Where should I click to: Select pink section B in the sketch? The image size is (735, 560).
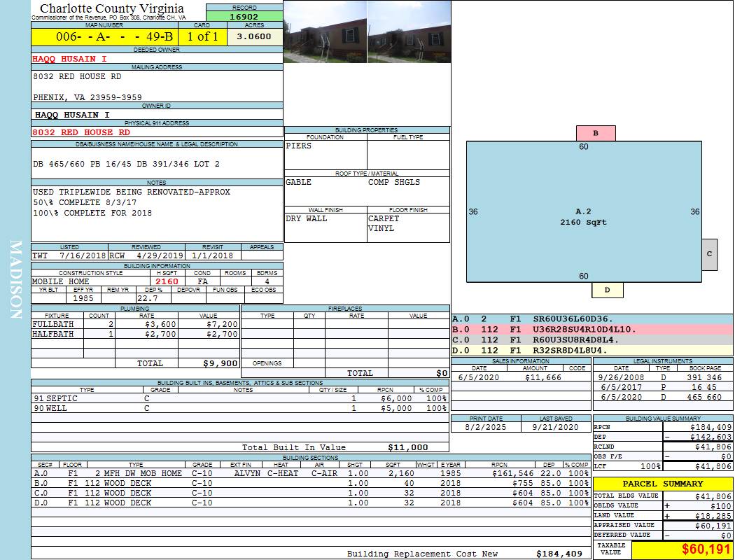tap(595, 133)
